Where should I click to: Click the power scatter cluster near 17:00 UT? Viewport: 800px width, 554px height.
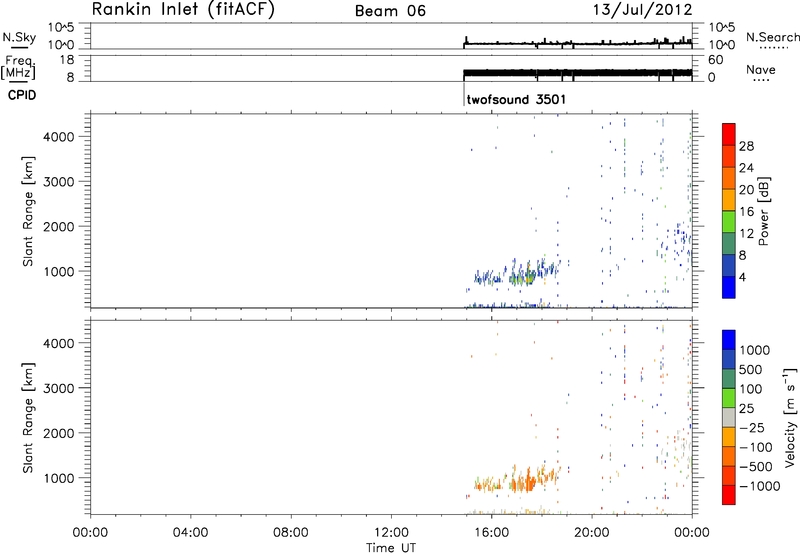click(x=524, y=276)
